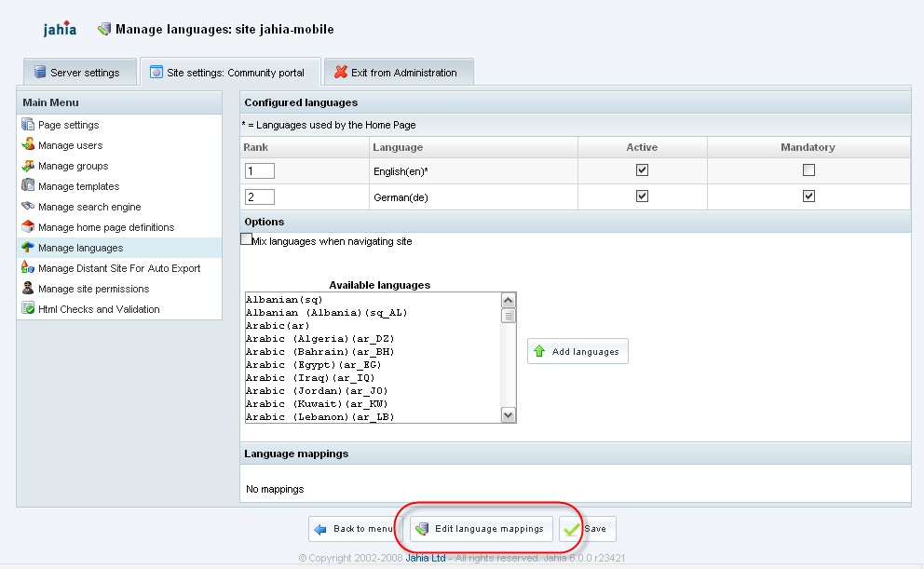924x569 pixels.
Task: Click the Manage languages title icon
Action: [104, 28]
